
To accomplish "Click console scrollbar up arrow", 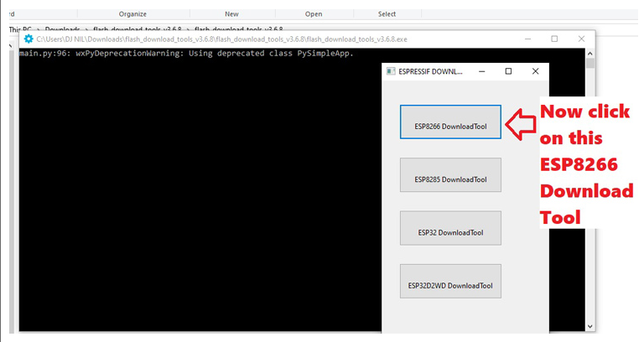I will 590,54.
